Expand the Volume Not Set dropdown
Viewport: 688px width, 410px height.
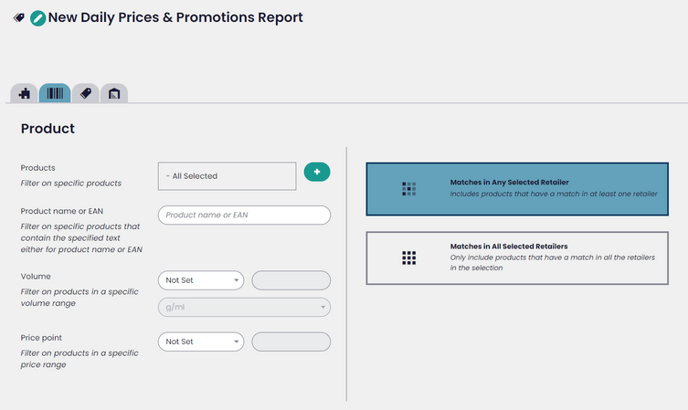(201, 280)
